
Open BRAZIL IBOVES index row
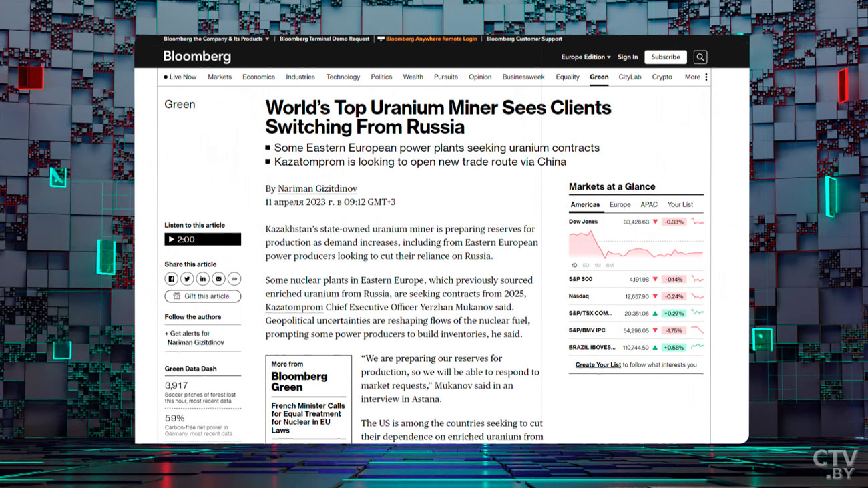pyautogui.click(x=636, y=348)
